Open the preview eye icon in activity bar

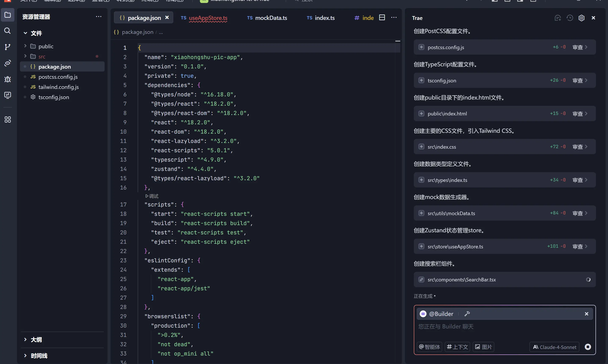pyautogui.click(x=8, y=63)
